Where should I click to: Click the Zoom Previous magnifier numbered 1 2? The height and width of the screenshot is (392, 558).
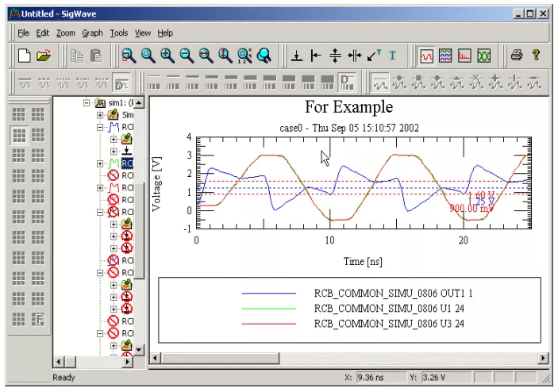click(x=244, y=56)
